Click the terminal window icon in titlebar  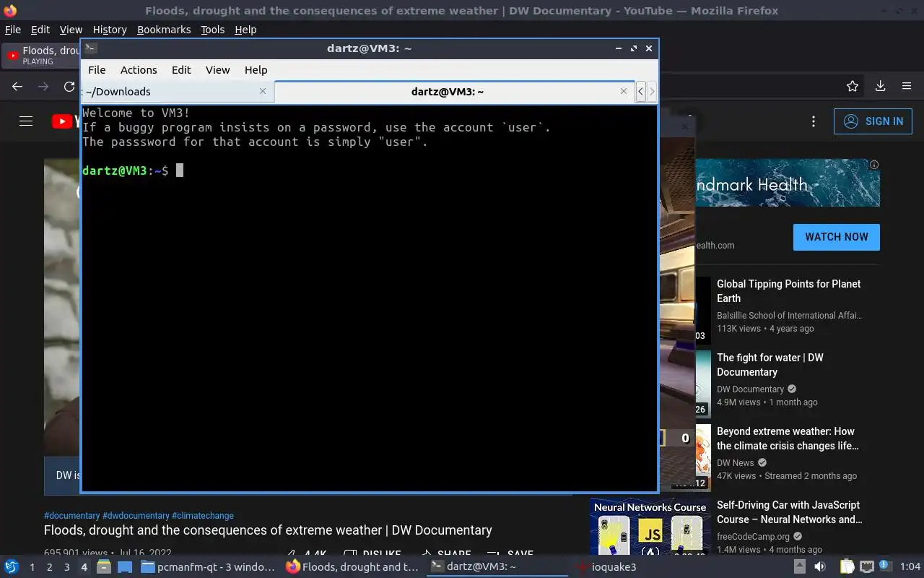[90, 48]
